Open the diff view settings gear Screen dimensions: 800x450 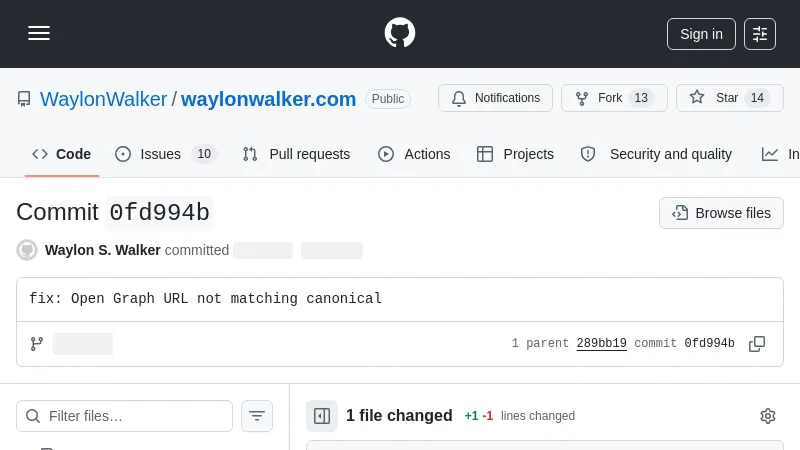(767, 416)
